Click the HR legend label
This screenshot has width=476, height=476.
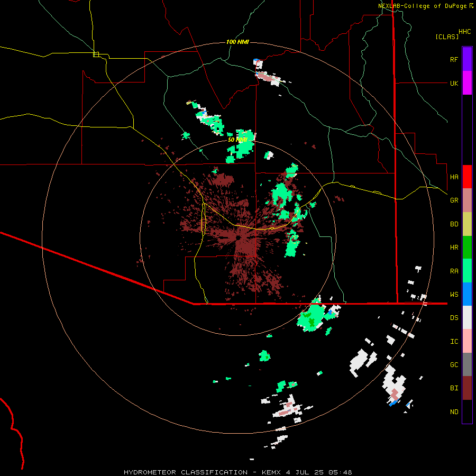pos(454,247)
